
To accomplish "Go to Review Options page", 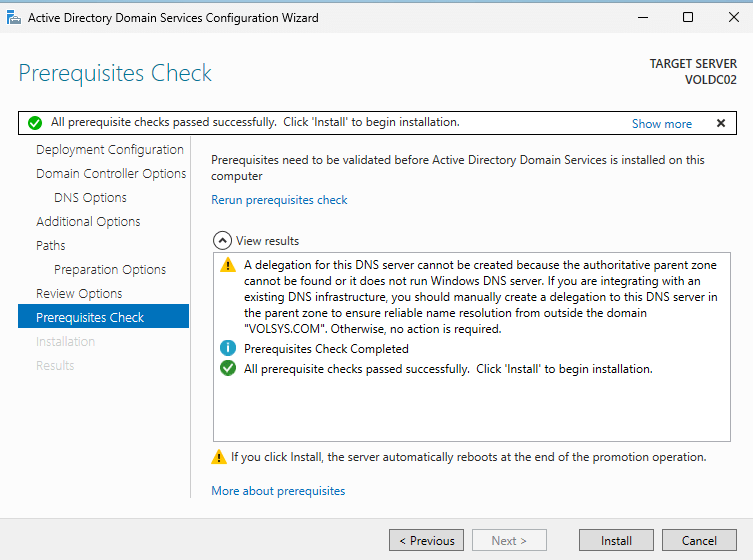I will pos(79,294).
